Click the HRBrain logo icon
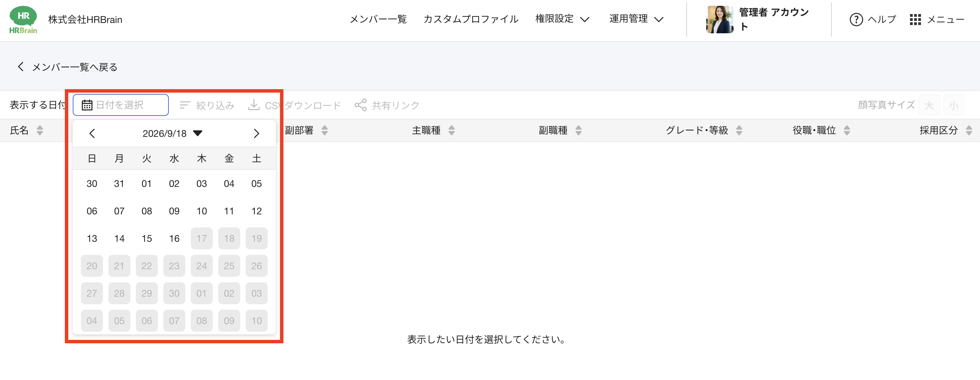Image resolution: width=980 pixels, height=380 pixels. coord(23,20)
